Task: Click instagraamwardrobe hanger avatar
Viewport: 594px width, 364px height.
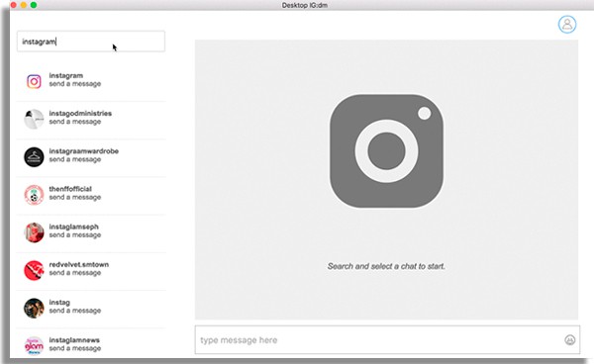Action: pos(34,157)
